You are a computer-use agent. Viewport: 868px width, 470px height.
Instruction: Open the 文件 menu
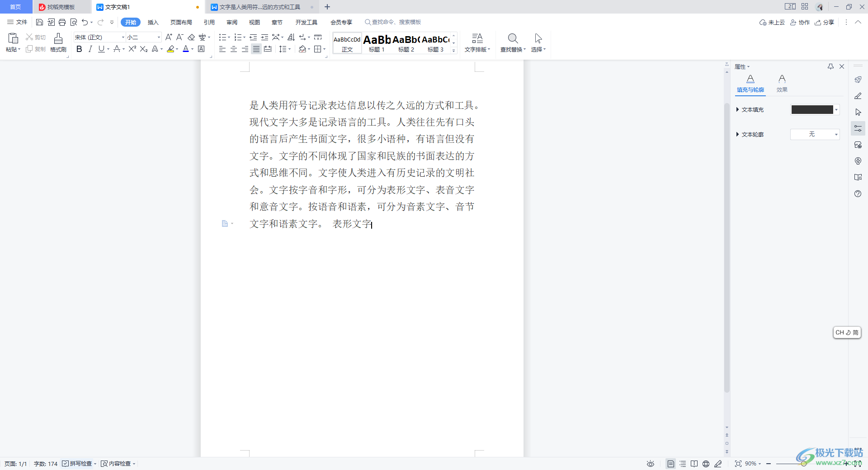[x=18, y=22]
